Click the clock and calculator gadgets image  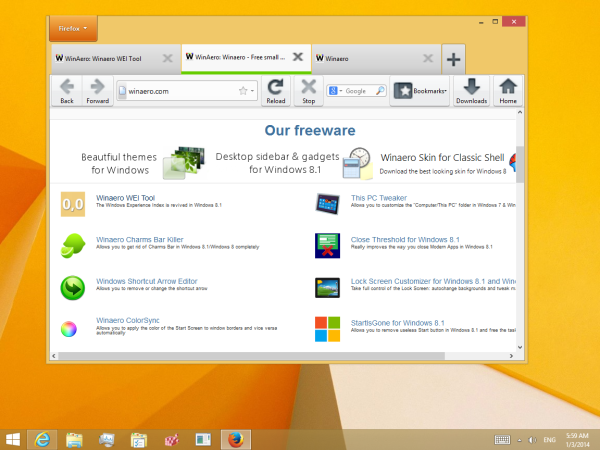tap(357, 163)
